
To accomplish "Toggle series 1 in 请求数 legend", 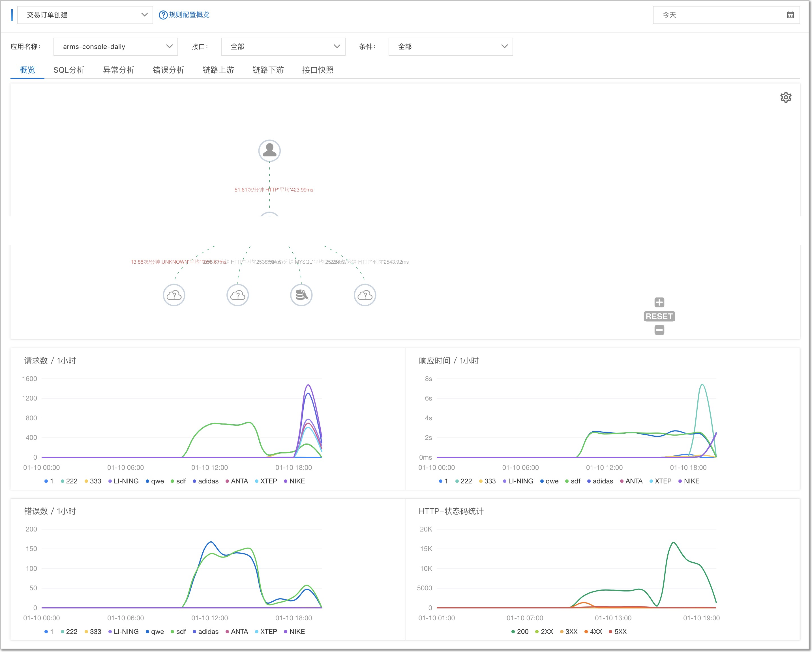I will click(x=49, y=481).
